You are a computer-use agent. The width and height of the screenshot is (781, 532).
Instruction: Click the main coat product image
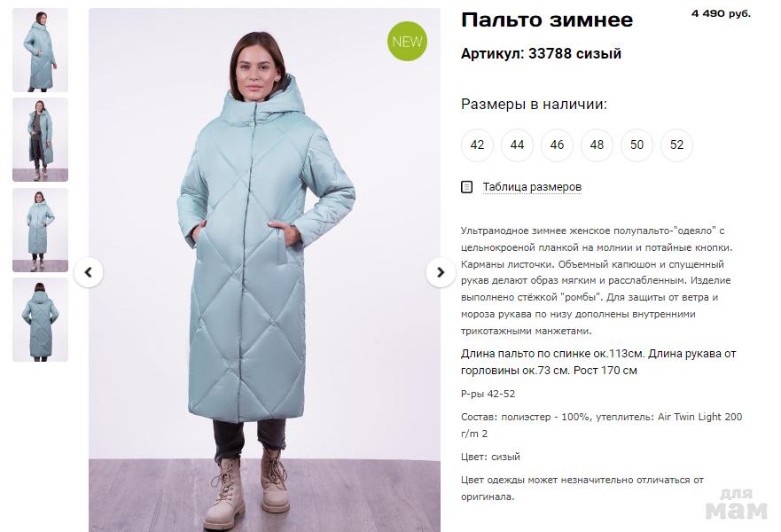point(264,270)
